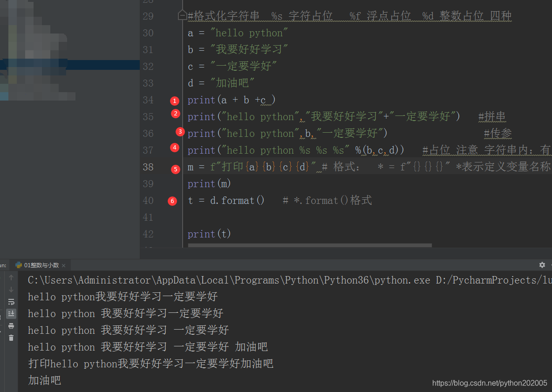Click the f-string 'f"打印{a}{b}{c}{d}"' on line 38
The image size is (552, 392).
(263, 167)
